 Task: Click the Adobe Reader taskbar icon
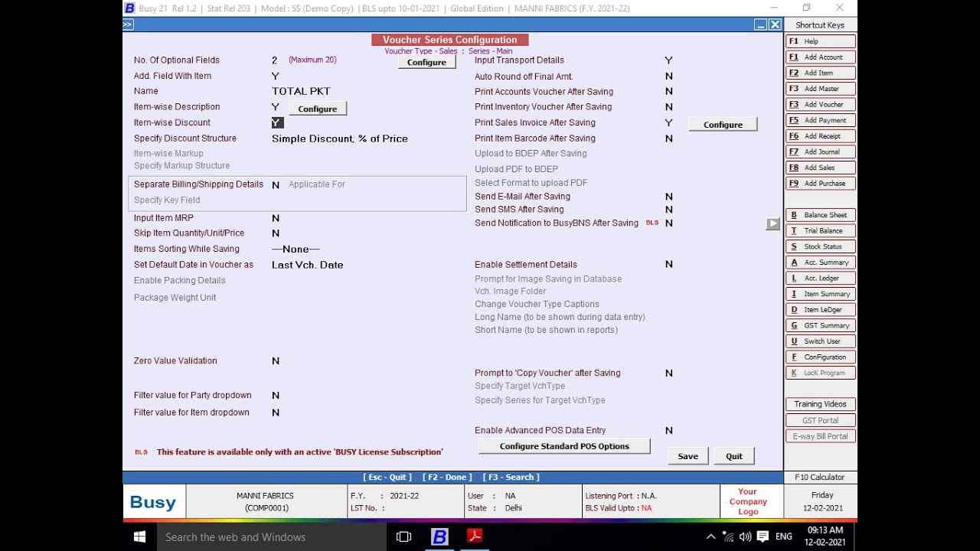pos(475,537)
